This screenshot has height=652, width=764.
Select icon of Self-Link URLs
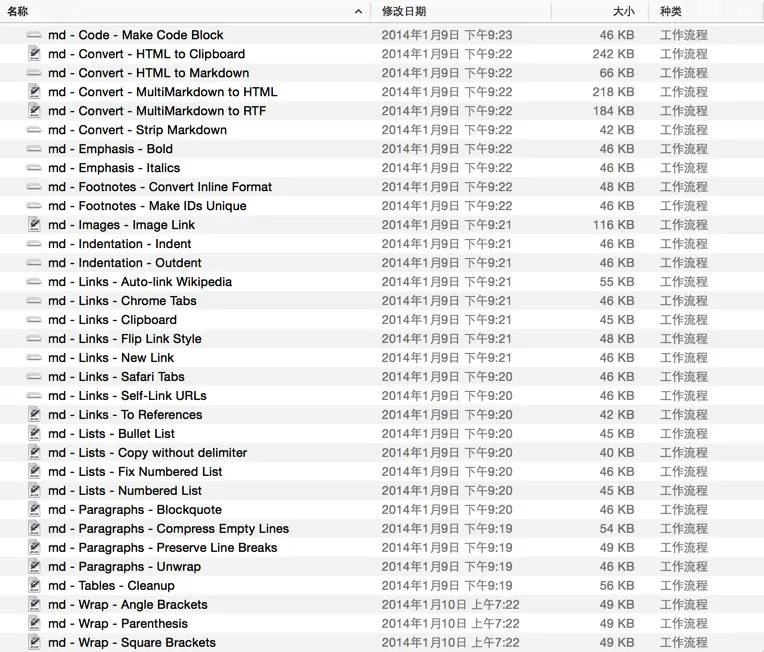click(x=34, y=396)
